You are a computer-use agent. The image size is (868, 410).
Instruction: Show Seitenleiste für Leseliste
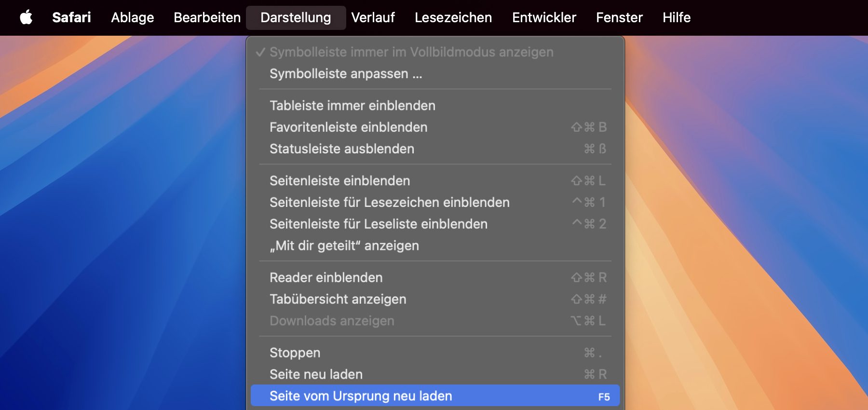tap(378, 224)
